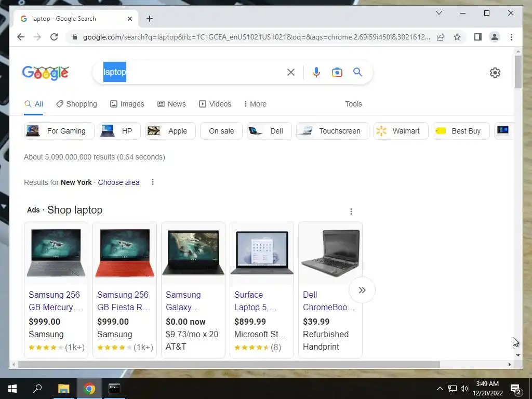Screen dimensions: 532x399
Task: Show hidden system tray icons
Action: pyautogui.click(x=440, y=389)
